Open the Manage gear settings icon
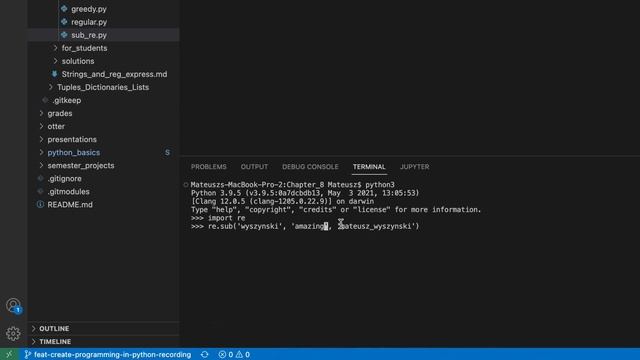640x360 pixels. click(x=13, y=333)
